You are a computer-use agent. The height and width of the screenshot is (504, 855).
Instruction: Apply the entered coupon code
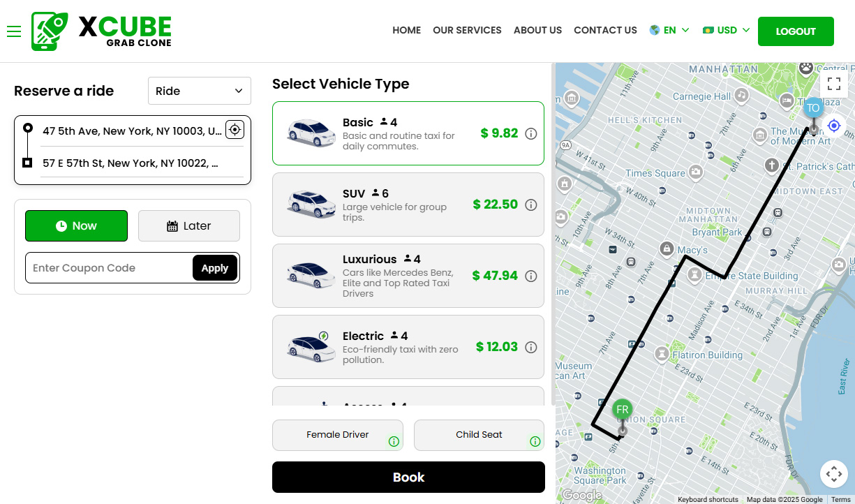[x=215, y=267]
